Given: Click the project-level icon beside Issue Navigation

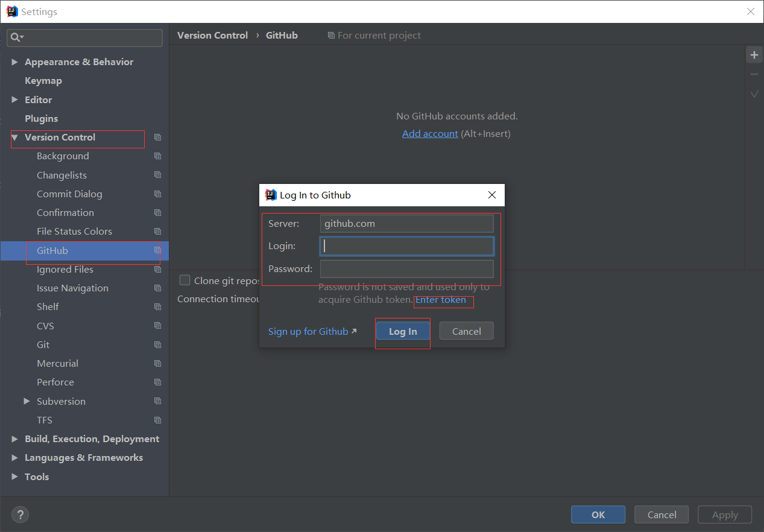Looking at the screenshot, I should click(x=157, y=288).
